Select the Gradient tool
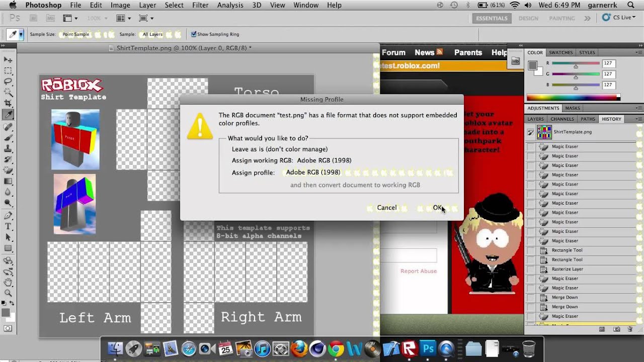 pyautogui.click(x=8, y=182)
